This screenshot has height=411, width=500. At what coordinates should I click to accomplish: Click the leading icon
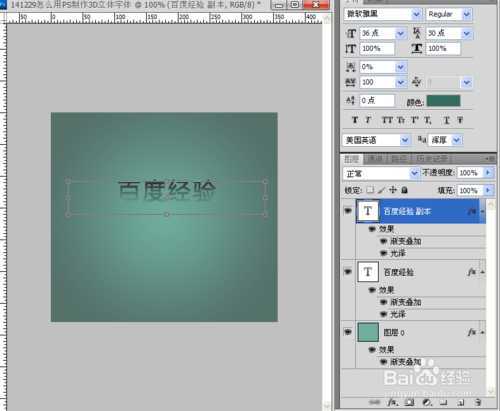click(x=417, y=33)
